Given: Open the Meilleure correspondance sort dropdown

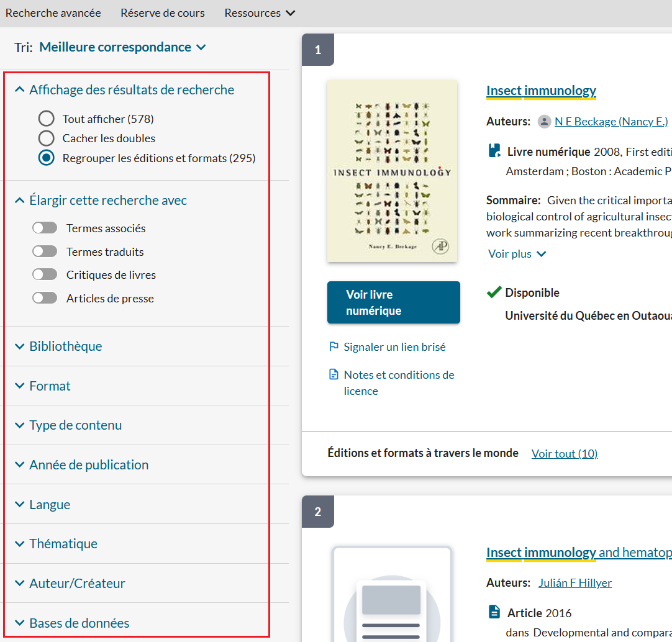Looking at the screenshot, I should (122, 47).
